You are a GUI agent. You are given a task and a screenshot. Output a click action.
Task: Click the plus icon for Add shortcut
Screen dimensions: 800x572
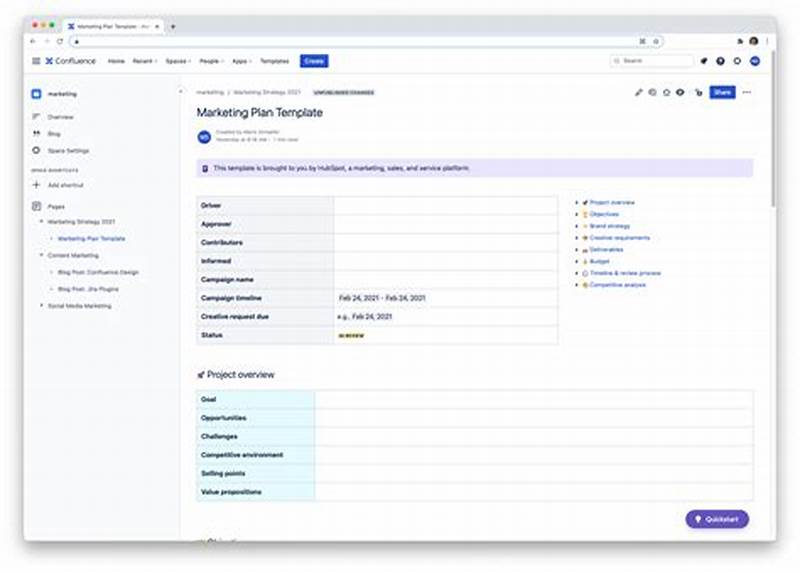36,185
